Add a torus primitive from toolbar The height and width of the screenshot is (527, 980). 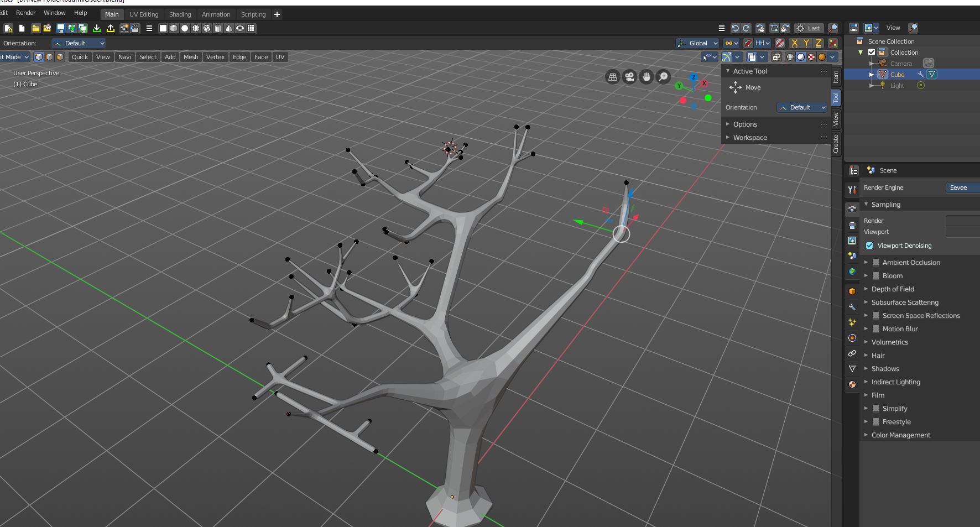pos(240,28)
